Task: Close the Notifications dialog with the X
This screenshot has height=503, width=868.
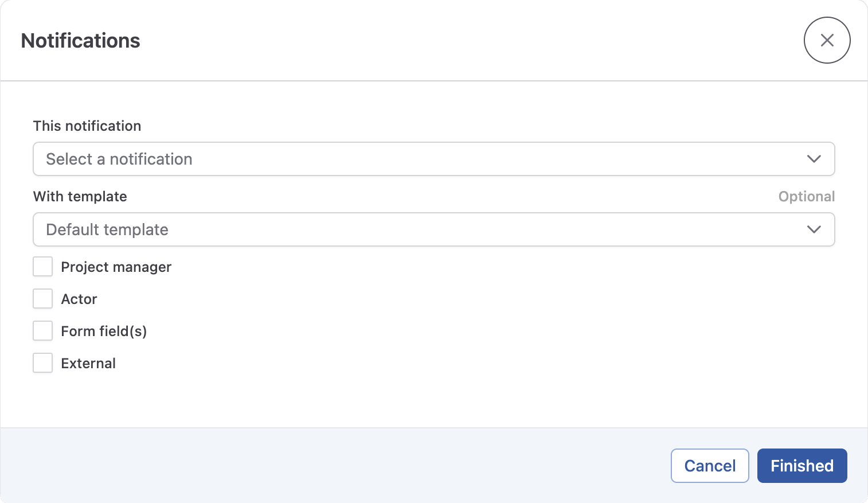Action: (827, 40)
